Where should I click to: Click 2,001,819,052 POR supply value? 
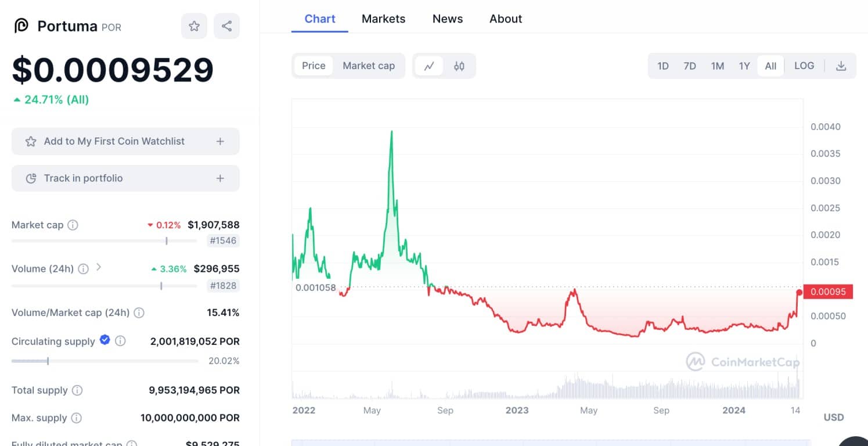[x=195, y=341]
